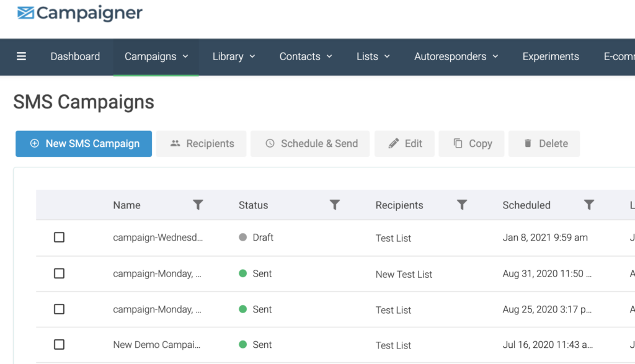Image resolution: width=635 pixels, height=364 pixels.
Task: Check the New Demo Campaign row
Action: tap(59, 345)
